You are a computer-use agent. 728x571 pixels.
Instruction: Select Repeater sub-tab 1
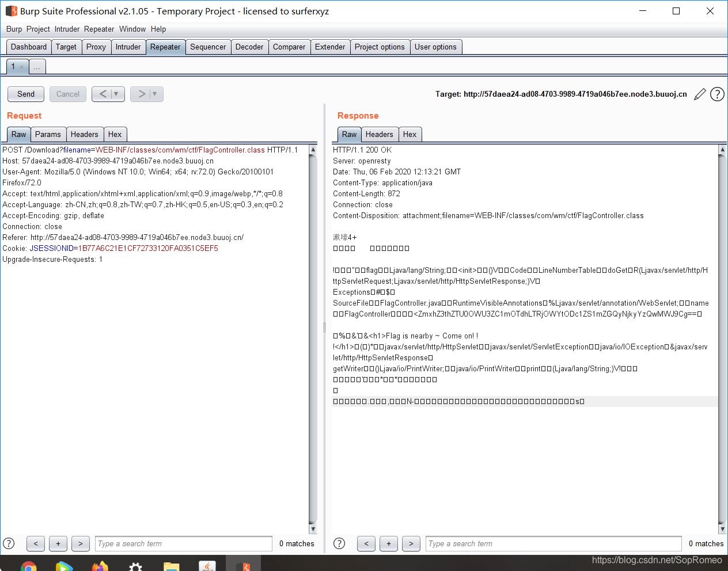(x=13, y=67)
